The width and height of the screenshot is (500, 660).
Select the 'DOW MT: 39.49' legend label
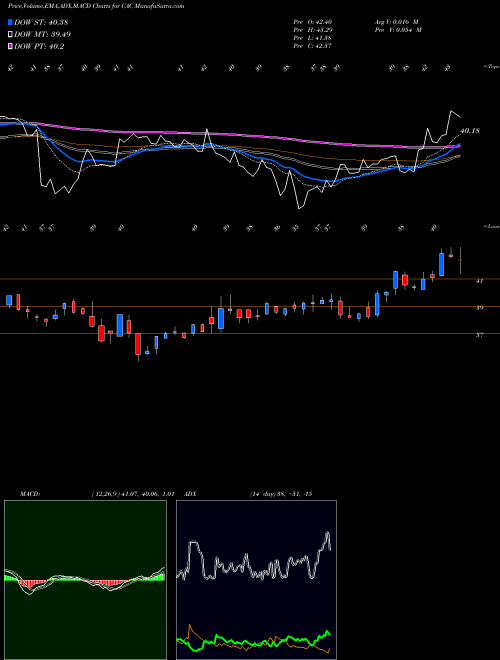[x=42, y=35]
